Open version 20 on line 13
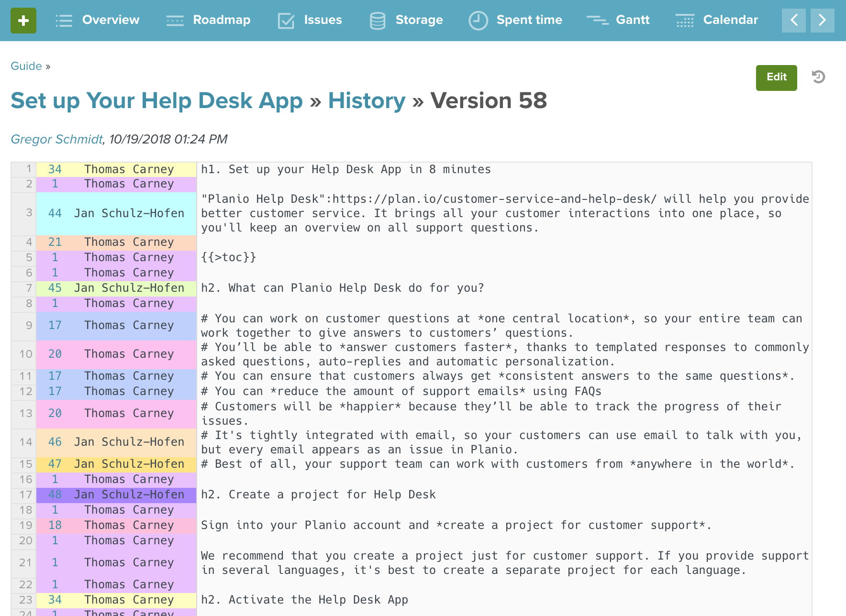The image size is (846, 616). (55, 413)
